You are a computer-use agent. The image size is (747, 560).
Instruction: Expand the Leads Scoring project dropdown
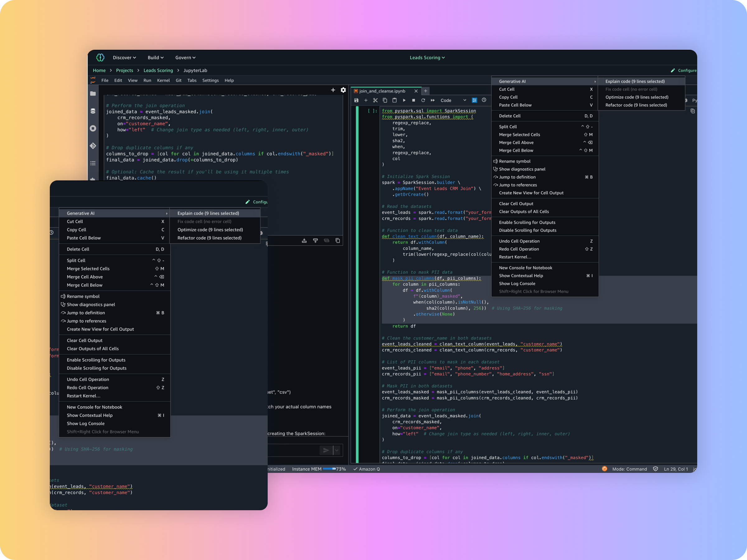tap(427, 58)
